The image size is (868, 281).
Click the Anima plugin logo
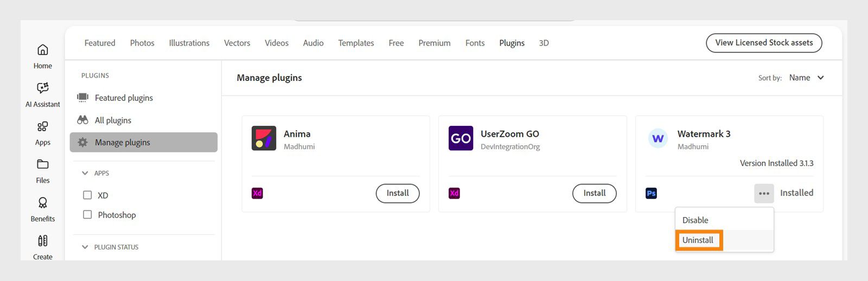coord(264,138)
